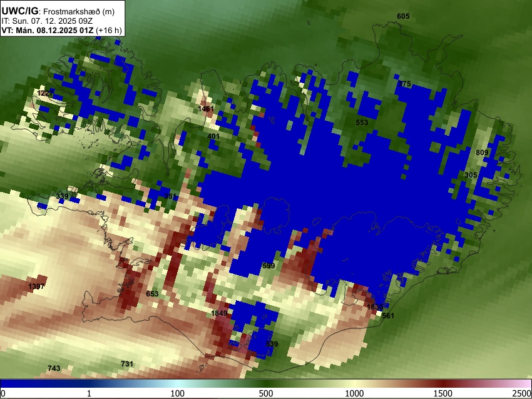
Task: Click the map value "731"
Action: click(x=127, y=364)
